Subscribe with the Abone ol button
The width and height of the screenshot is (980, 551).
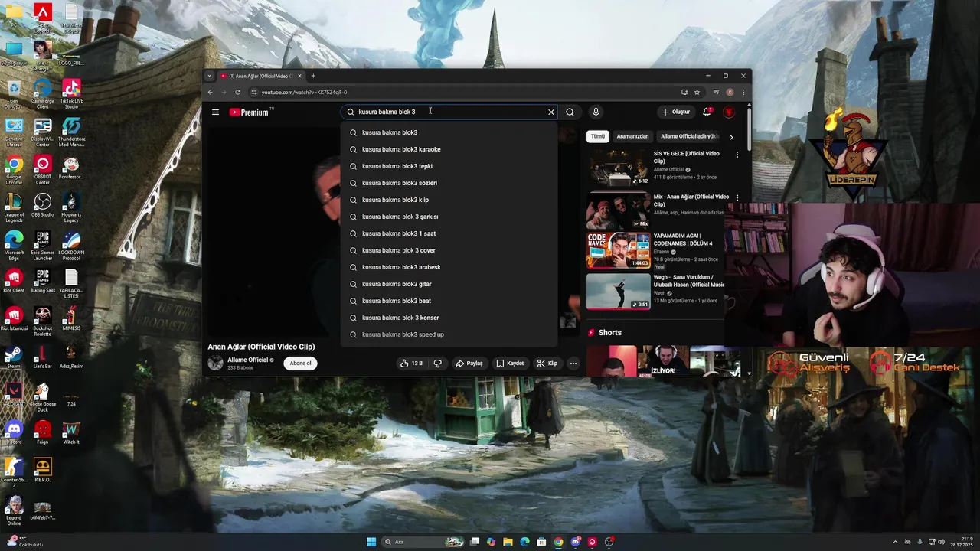coord(300,364)
